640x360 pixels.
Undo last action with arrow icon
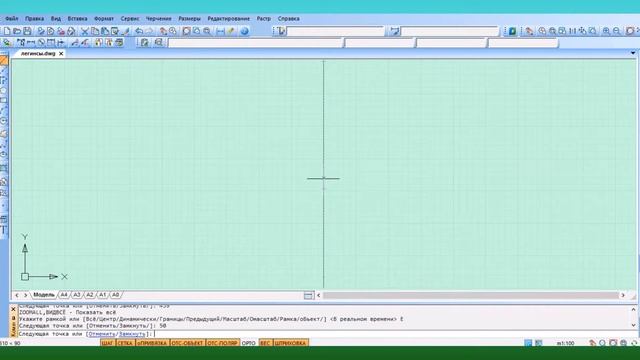139,31
